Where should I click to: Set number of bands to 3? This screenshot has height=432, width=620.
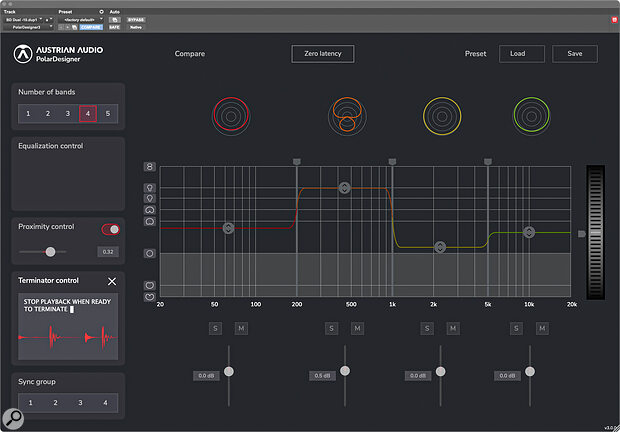coord(68,114)
